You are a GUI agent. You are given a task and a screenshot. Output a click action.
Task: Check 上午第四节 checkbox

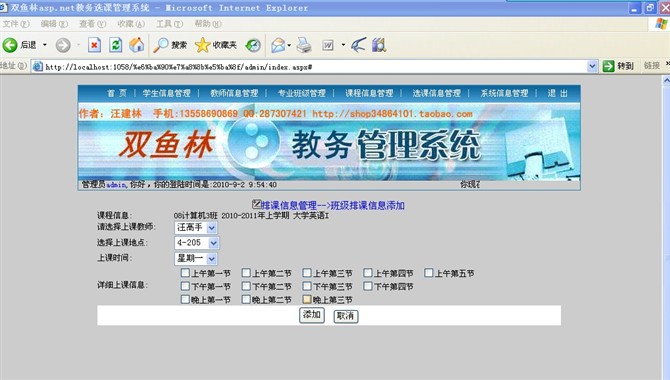coord(368,273)
